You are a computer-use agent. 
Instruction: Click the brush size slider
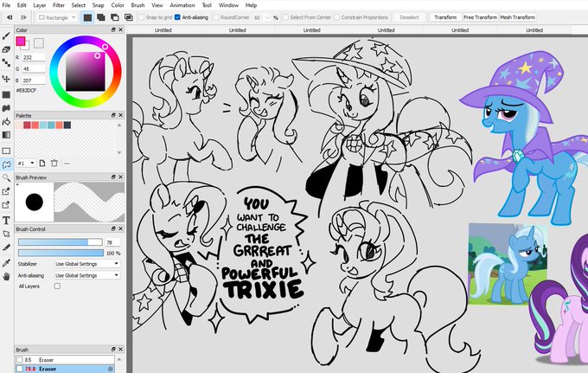pos(60,242)
